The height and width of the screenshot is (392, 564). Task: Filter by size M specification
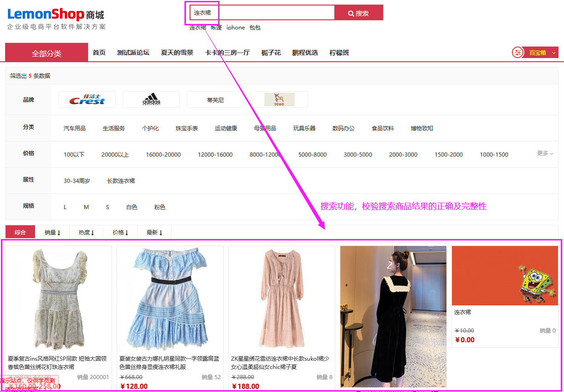(x=86, y=207)
